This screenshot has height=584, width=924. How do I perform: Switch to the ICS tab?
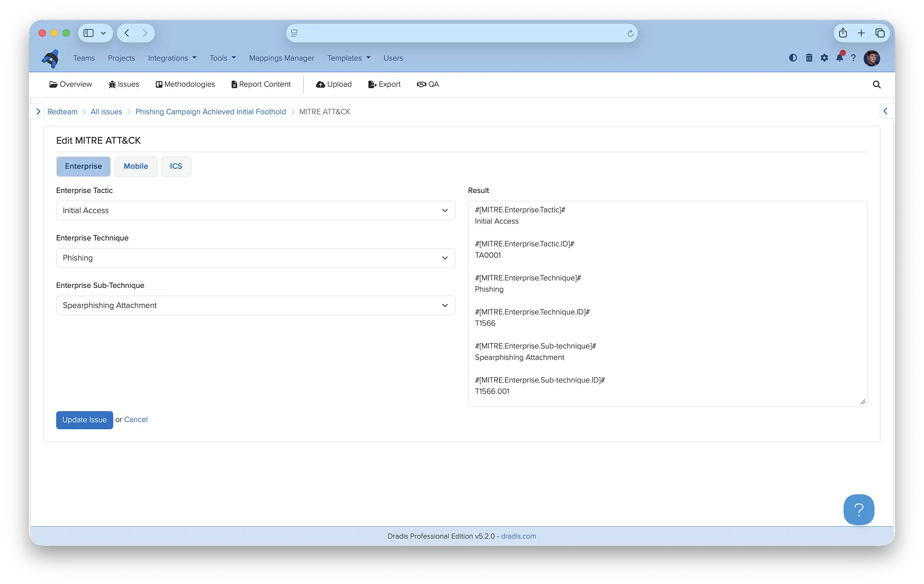(x=176, y=166)
